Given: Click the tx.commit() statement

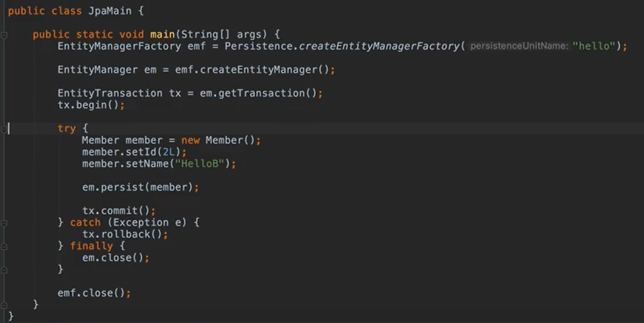Looking at the screenshot, I should [119, 211].
